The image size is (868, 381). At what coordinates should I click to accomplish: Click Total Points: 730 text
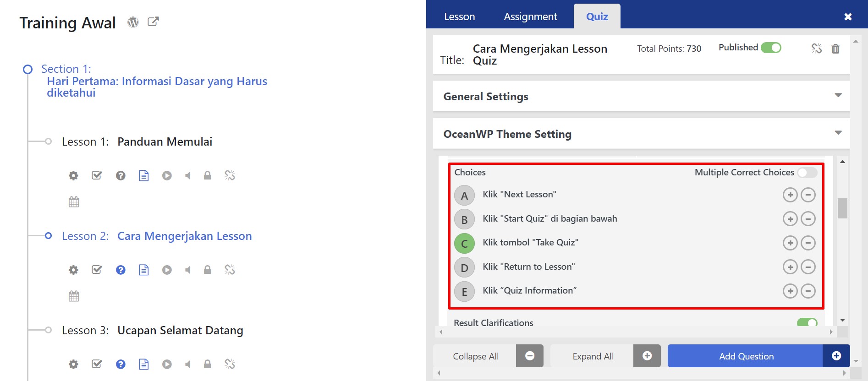669,49
